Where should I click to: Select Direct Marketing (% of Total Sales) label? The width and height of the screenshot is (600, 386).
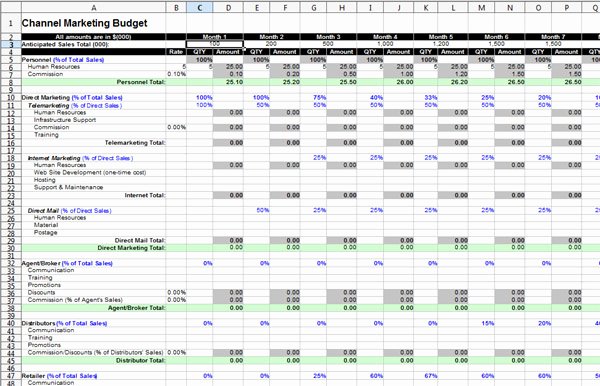point(72,98)
